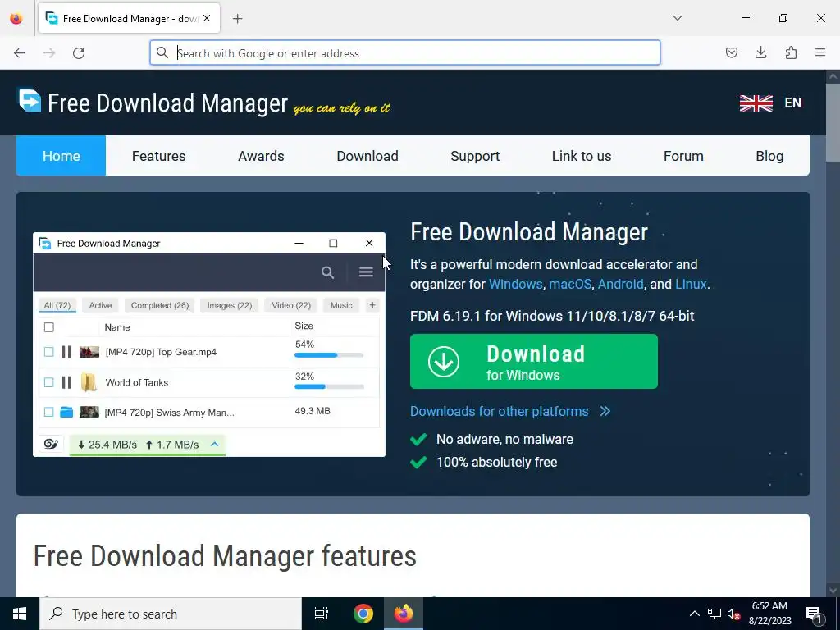The image size is (840, 630).
Task: Click the Free Download Manager logo icon
Action: (x=30, y=100)
